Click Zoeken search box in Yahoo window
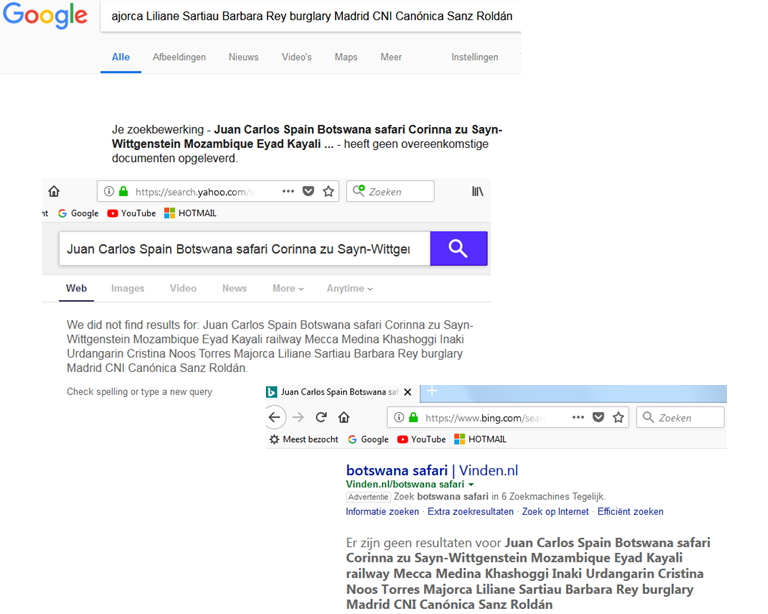The width and height of the screenshot is (768, 614). point(390,191)
